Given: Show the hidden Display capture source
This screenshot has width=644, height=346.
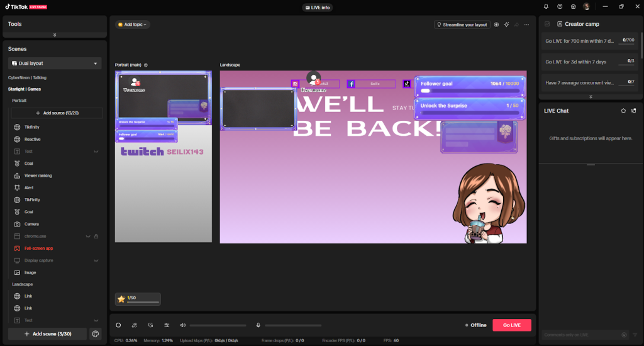Looking at the screenshot, I should click(x=97, y=260).
